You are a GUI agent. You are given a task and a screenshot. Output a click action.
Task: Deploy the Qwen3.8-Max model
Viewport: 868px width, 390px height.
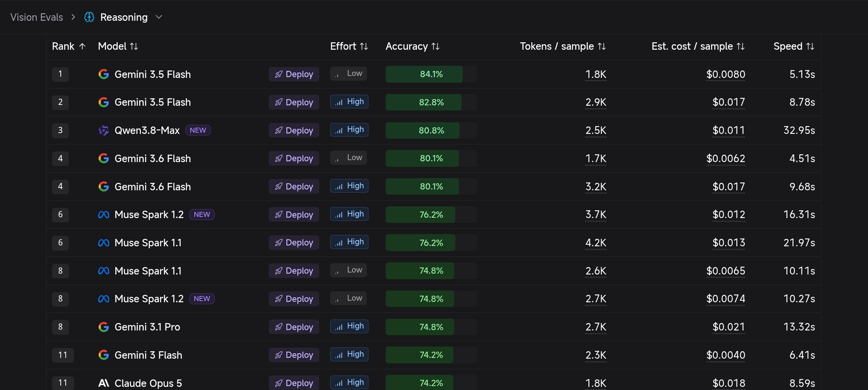(294, 130)
